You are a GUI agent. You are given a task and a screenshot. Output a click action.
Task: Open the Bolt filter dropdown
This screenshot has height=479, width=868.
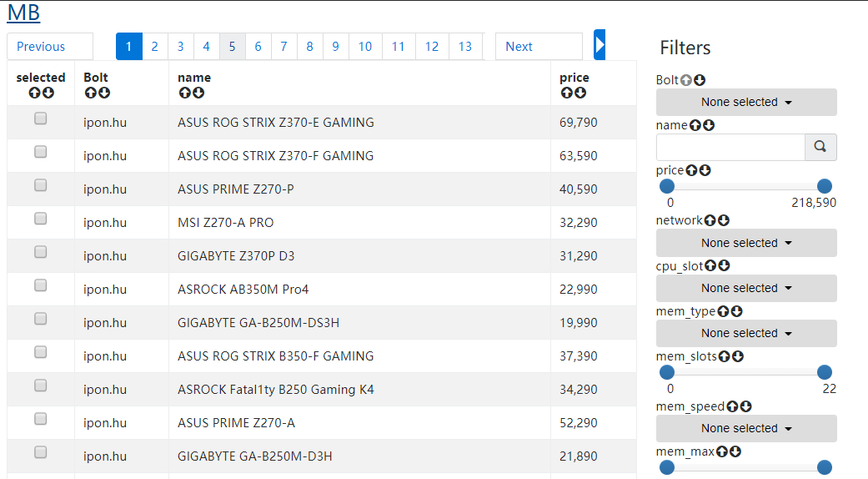[x=746, y=103]
